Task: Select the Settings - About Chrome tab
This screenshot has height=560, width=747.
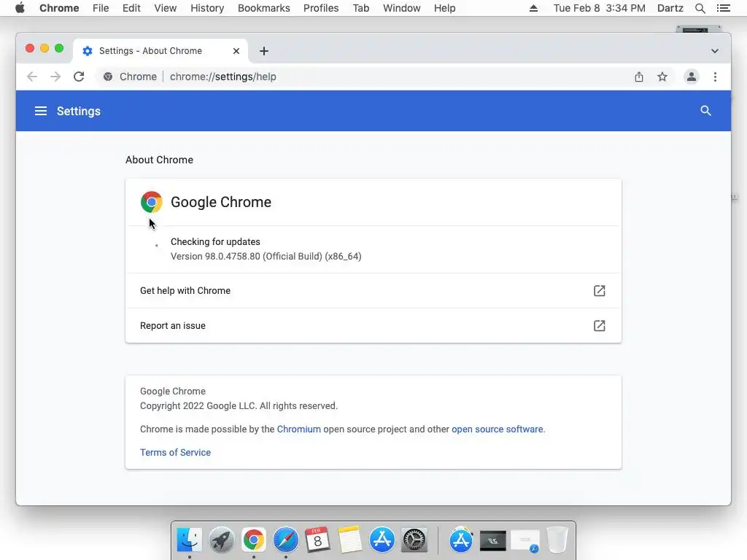Action: (160, 51)
